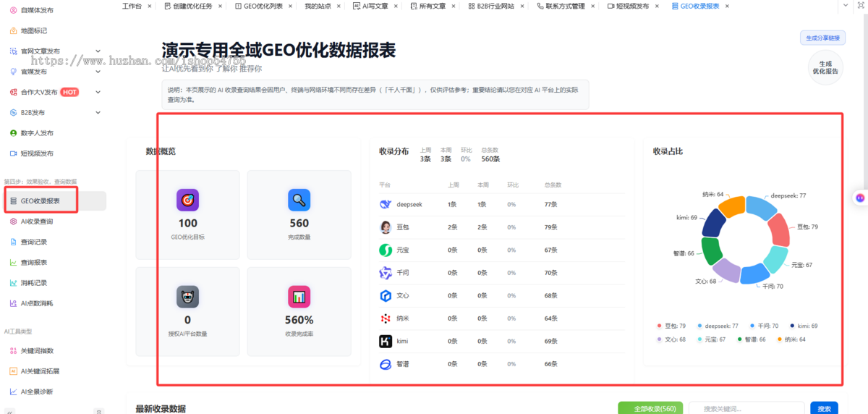Image resolution: width=868 pixels, height=414 pixels.
Task: Click the AI关键词拓展 icon
Action: (14, 371)
